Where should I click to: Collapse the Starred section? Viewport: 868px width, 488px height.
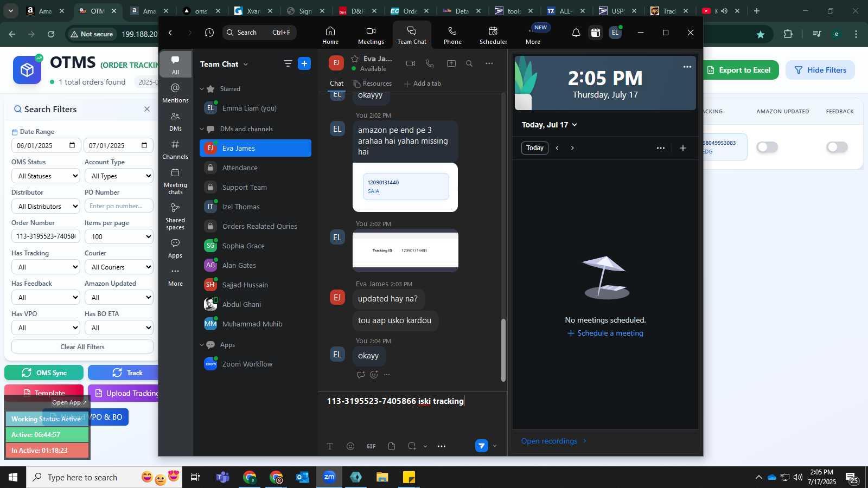[202, 89]
